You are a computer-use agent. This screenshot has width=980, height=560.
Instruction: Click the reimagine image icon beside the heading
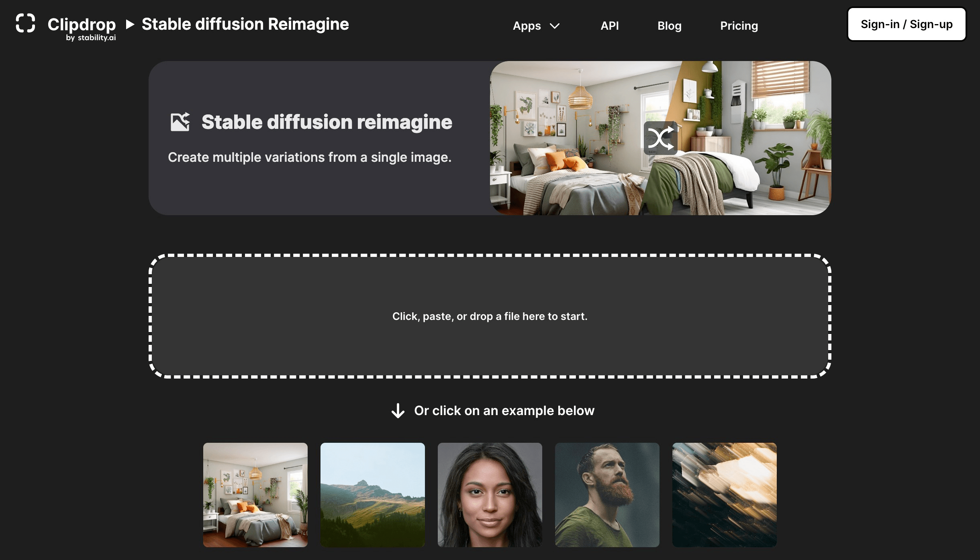pyautogui.click(x=180, y=122)
